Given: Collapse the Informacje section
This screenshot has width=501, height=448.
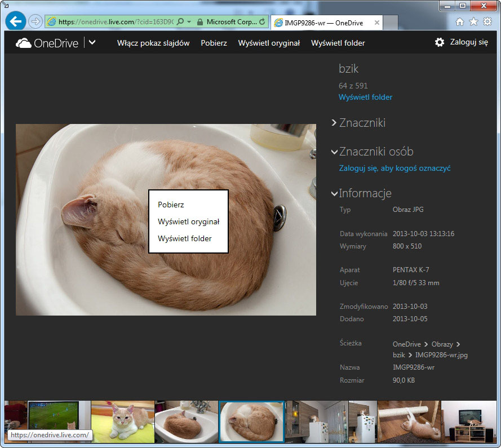Looking at the screenshot, I should (x=335, y=194).
